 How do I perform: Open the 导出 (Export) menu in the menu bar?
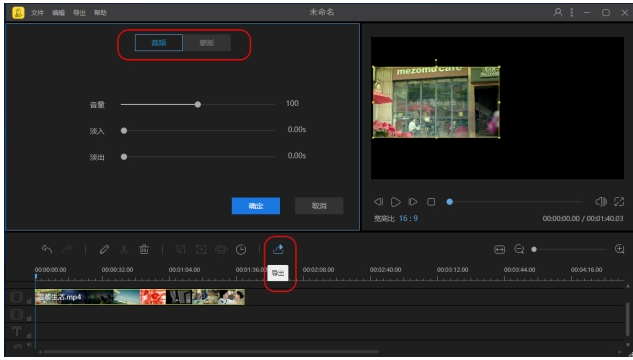[79, 13]
